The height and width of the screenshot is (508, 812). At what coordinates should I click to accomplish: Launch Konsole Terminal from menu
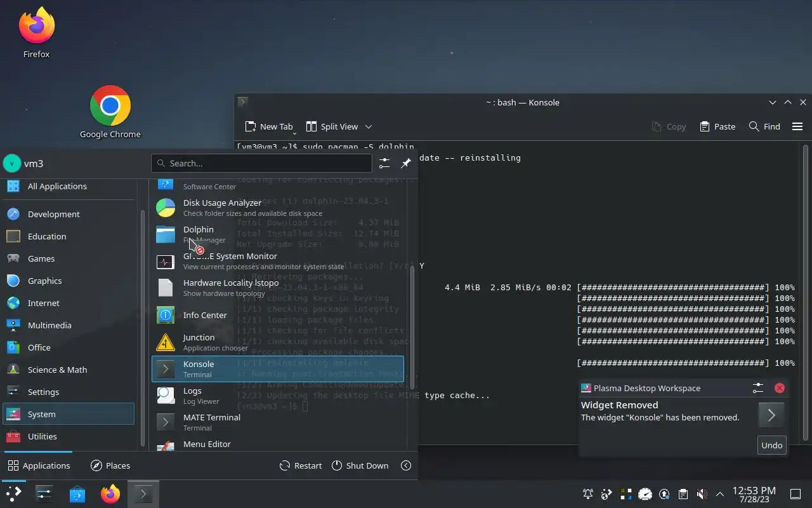[x=278, y=369]
